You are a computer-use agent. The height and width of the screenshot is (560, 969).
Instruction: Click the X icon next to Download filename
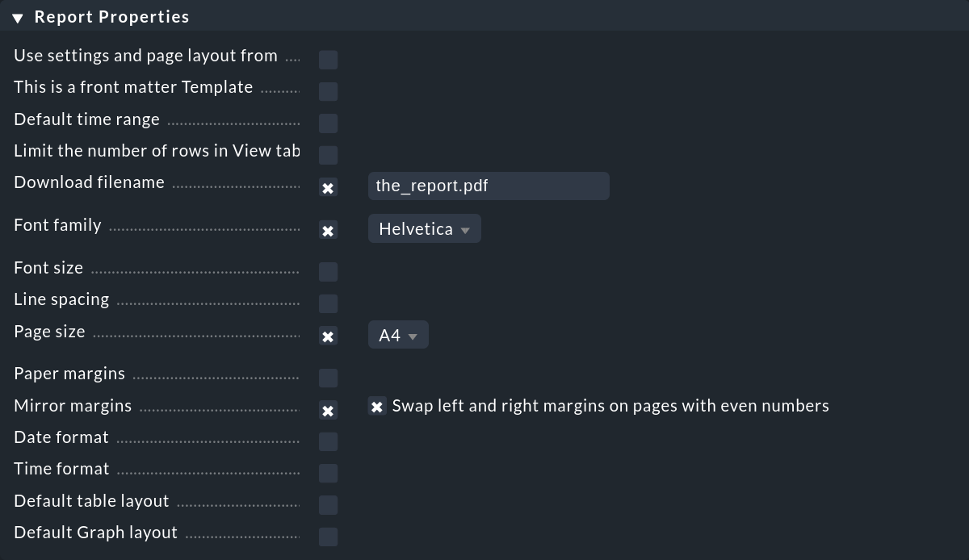(328, 187)
